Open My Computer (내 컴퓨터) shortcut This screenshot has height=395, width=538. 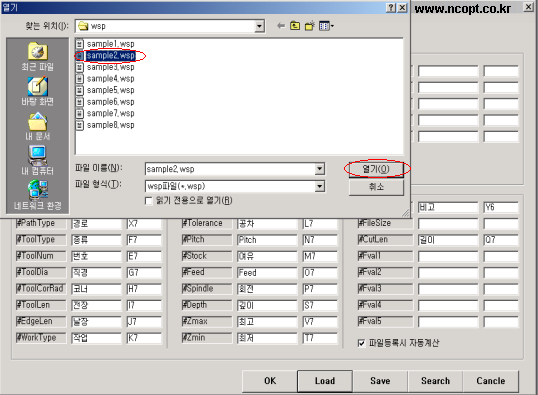[37, 161]
